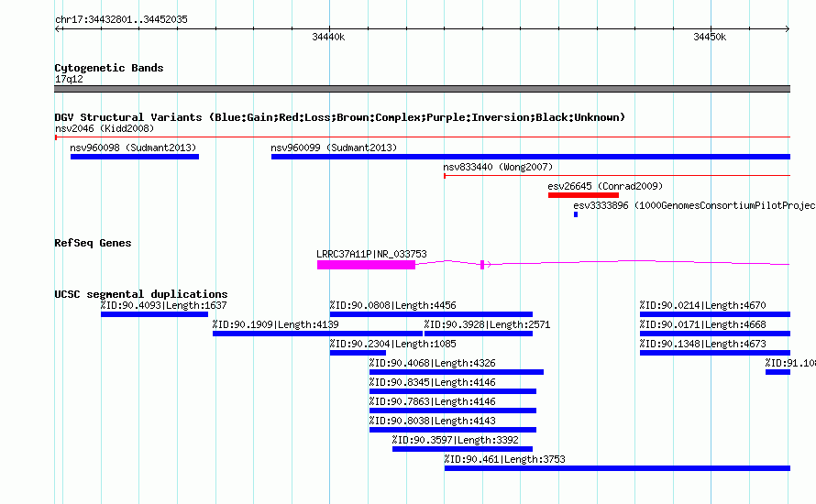Screen dimensions: 816x504
Task: Click the %ID:90.8038|Length:4143 label
Action: coord(432,421)
